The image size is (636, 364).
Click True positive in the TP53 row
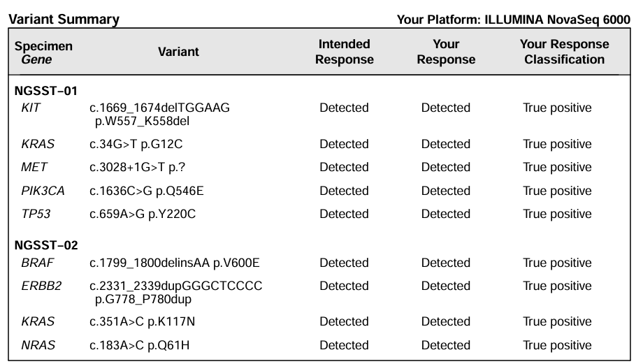557,214
